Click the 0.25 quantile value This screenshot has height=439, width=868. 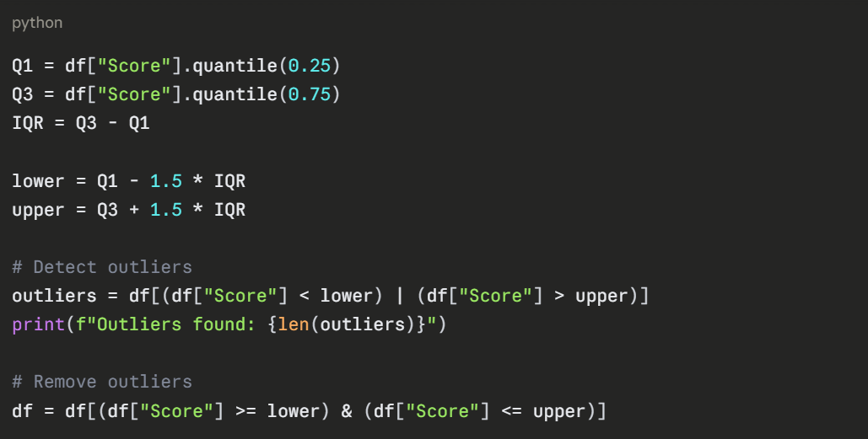[309, 66]
